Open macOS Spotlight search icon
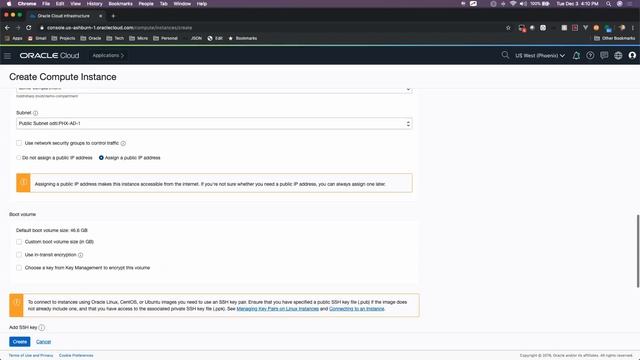The width and height of the screenshot is (640, 360). [608, 4]
